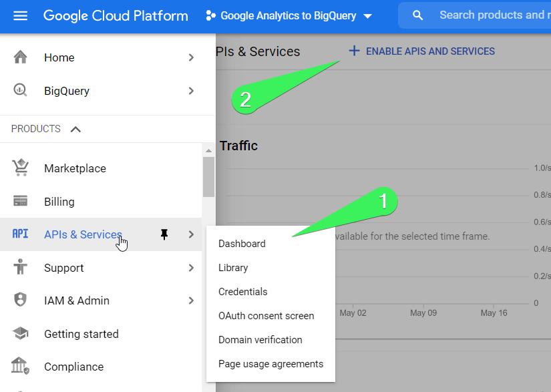The width and height of the screenshot is (551, 392).
Task: Click the project name Google Analytics to BigQuery
Action: tap(288, 16)
